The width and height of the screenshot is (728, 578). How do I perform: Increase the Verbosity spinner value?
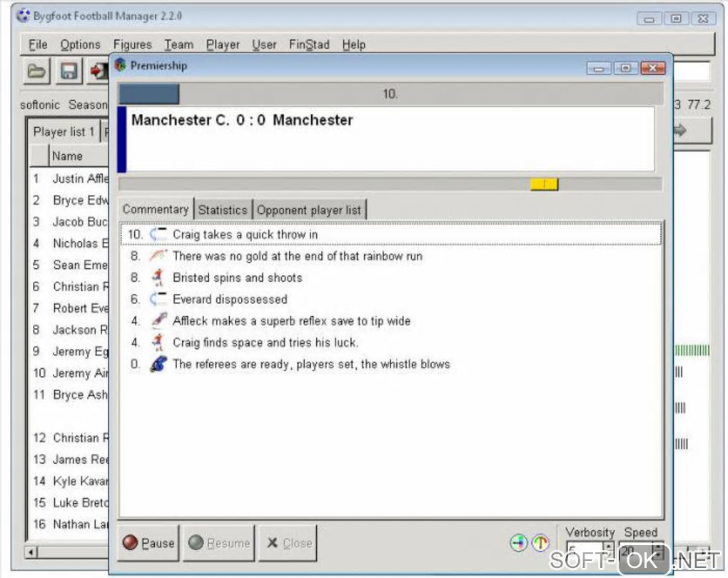point(608,547)
